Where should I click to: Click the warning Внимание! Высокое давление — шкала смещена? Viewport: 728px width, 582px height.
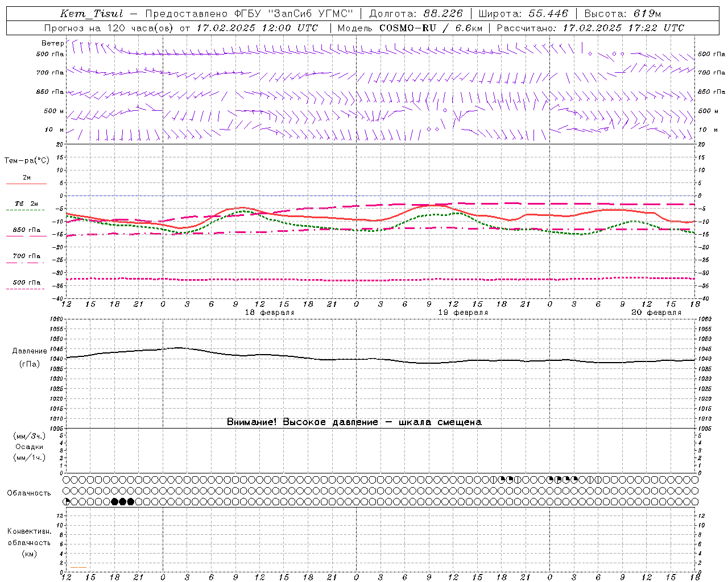pos(354,422)
